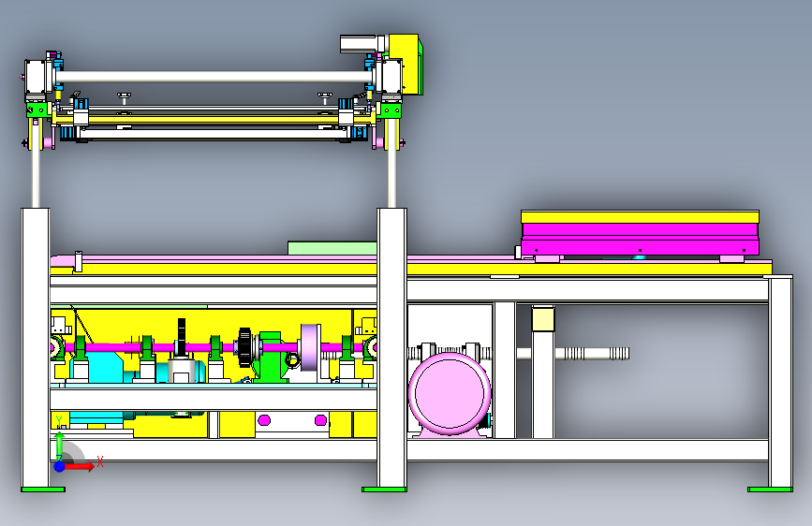Select the middle white frame column
This screenshot has height=526, width=812.
tap(391, 347)
